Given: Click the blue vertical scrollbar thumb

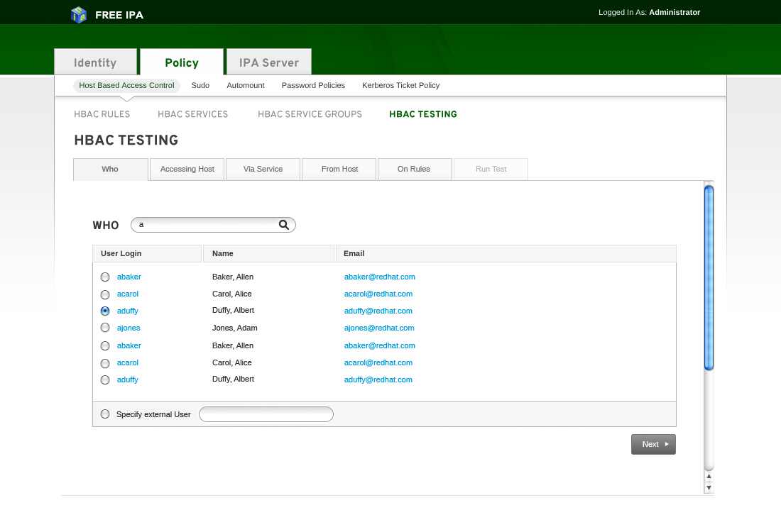Looking at the screenshot, I should 709,277.
